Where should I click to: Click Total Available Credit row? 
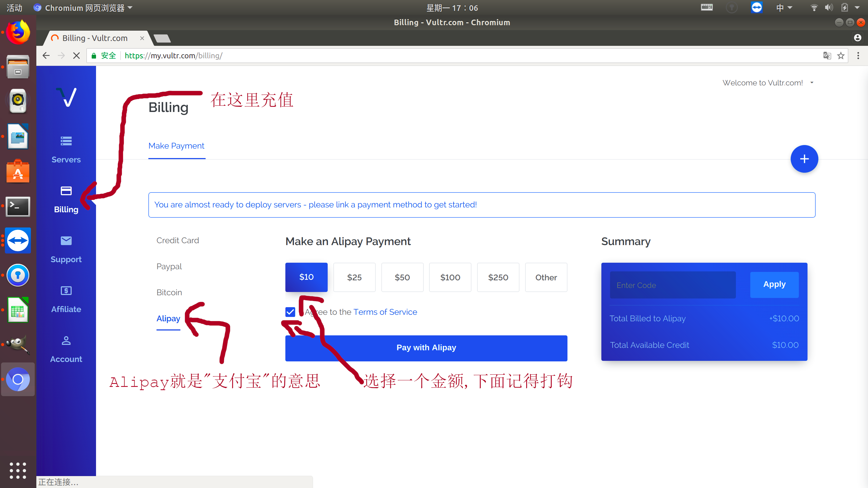(704, 345)
